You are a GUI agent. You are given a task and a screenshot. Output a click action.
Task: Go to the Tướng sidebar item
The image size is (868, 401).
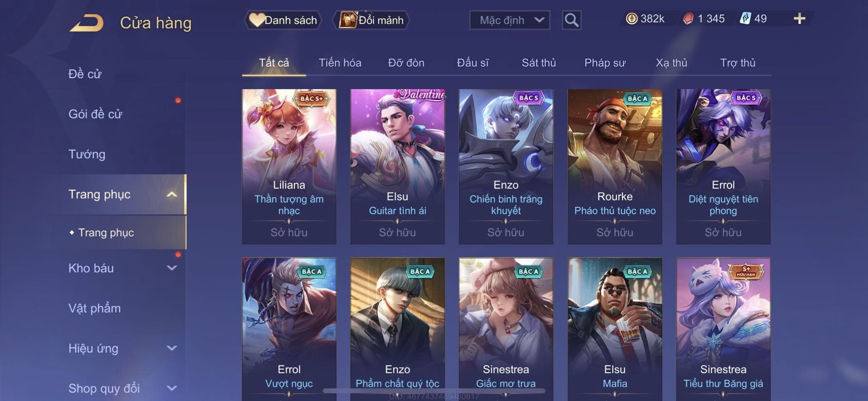pyautogui.click(x=87, y=154)
